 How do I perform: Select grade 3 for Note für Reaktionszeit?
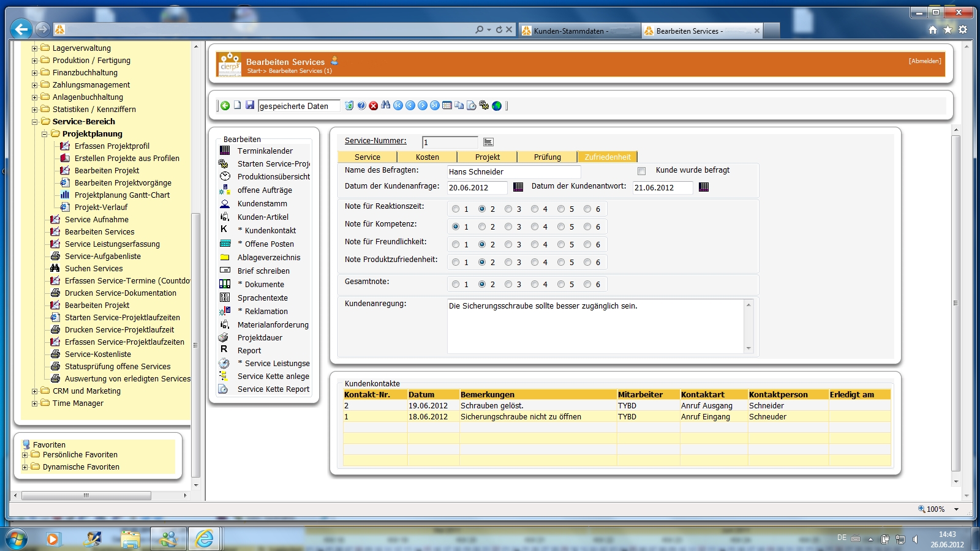pyautogui.click(x=508, y=209)
